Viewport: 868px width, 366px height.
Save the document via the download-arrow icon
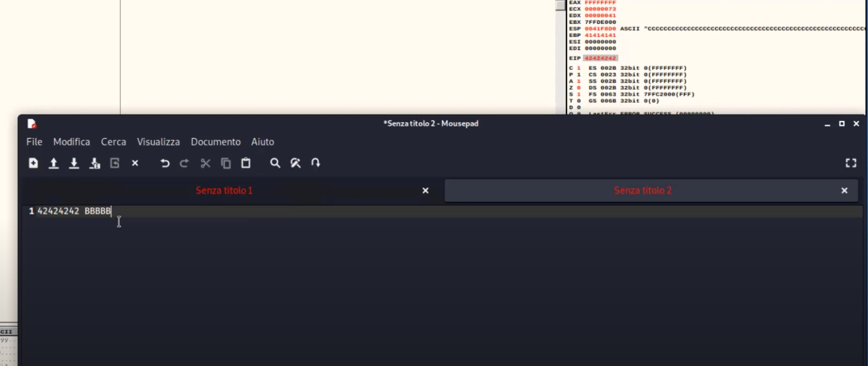pyautogui.click(x=74, y=163)
